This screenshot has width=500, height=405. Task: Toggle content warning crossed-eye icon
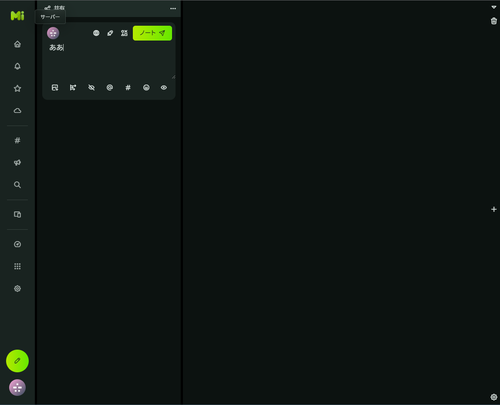(91, 88)
